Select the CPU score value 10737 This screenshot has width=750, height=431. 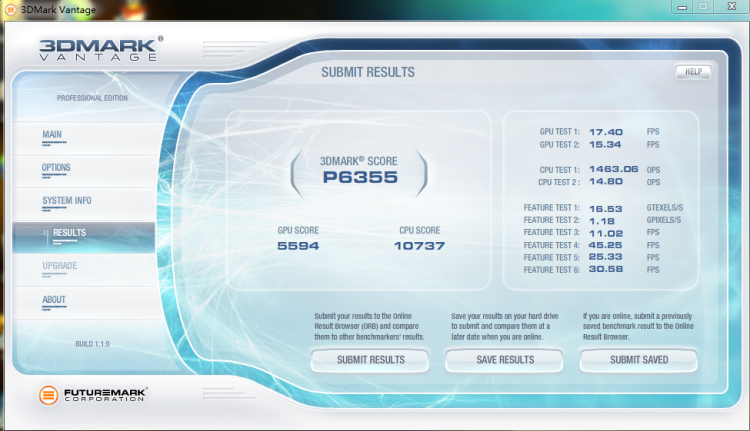point(419,246)
